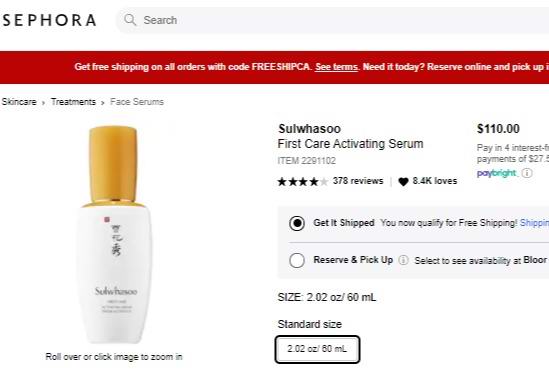
Task: Focus the Search input field
Action: [333, 20]
